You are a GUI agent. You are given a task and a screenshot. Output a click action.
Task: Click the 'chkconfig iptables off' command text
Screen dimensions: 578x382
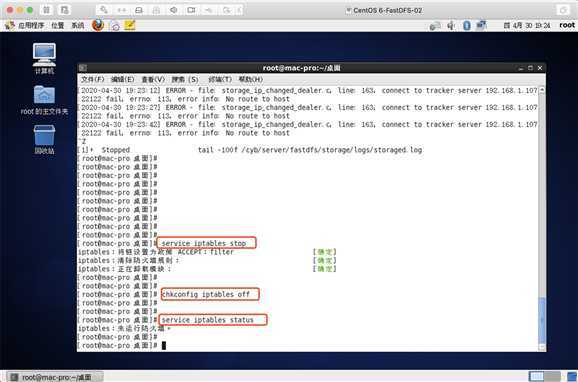click(206, 294)
